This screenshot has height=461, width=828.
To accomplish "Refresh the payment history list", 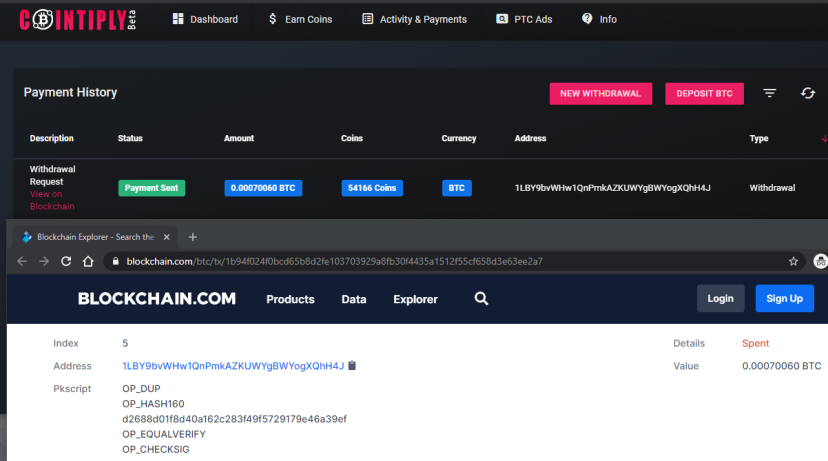I will 807,93.
